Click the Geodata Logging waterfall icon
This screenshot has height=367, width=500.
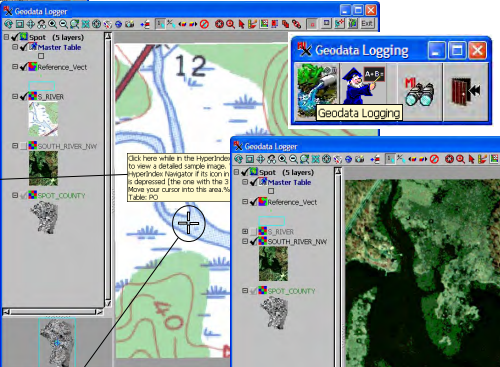[317, 91]
